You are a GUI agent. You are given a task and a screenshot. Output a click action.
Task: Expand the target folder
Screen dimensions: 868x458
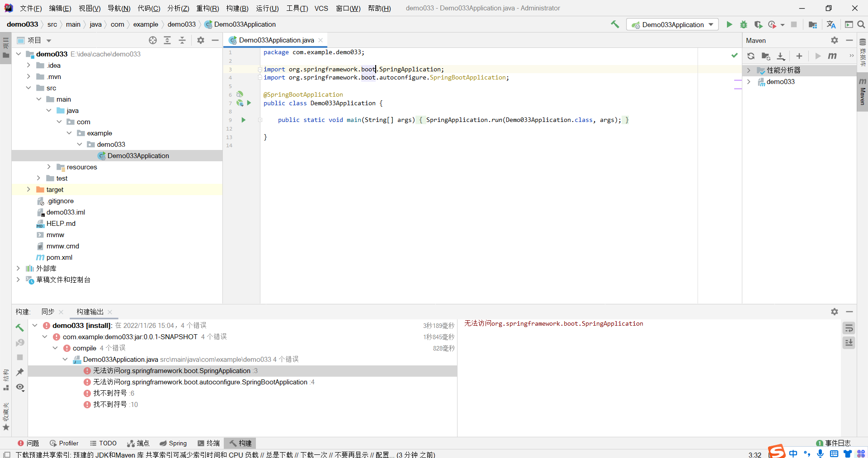tap(28, 189)
